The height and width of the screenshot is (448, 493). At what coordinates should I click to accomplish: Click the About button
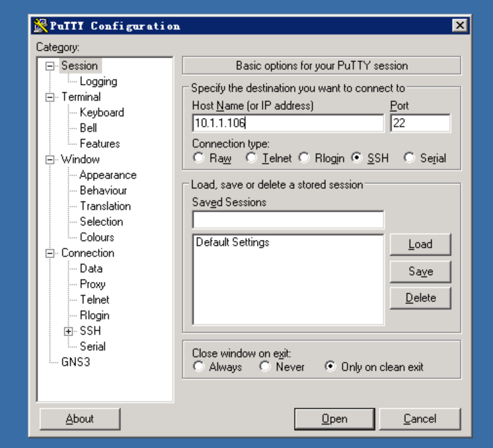[80, 419]
